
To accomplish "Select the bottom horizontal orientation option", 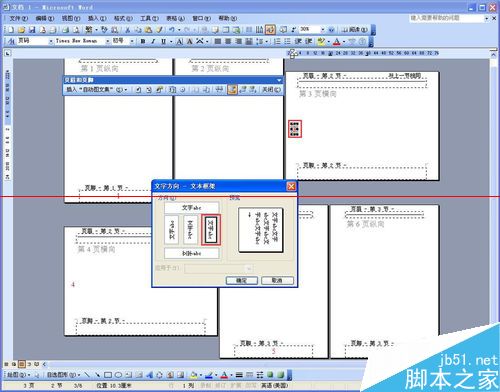I will [192, 253].
